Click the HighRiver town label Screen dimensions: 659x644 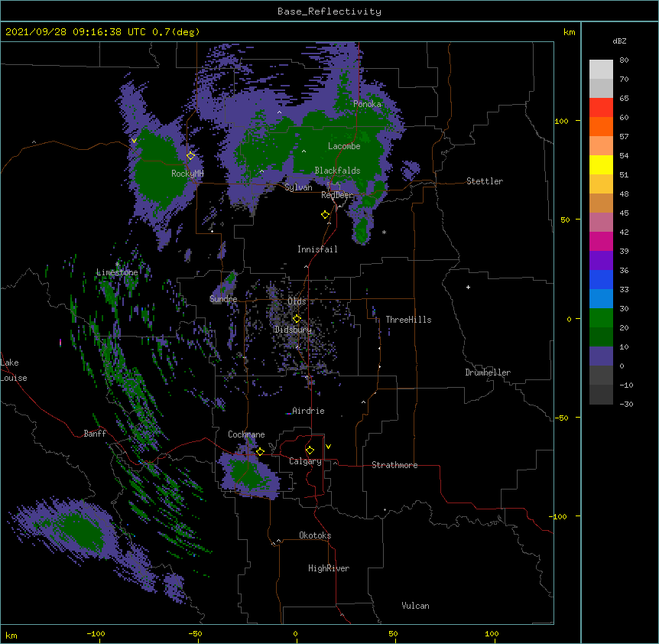click(329, 568)
